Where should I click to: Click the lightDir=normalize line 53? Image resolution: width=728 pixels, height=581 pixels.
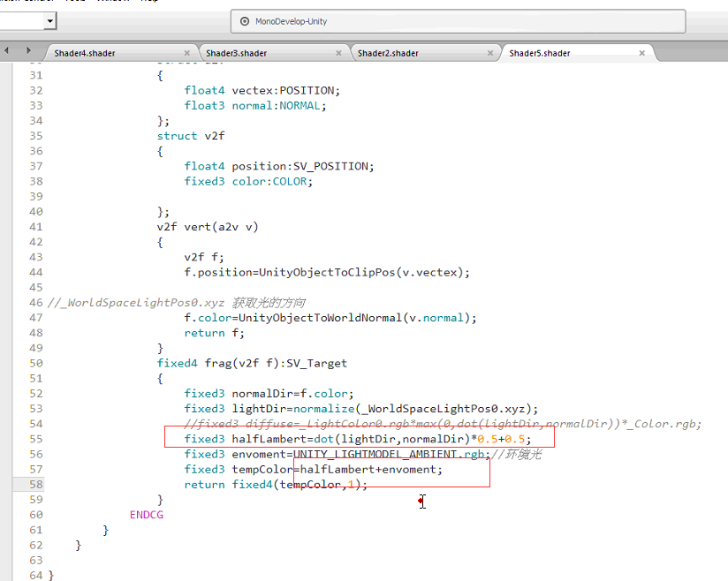coord(360,409)
